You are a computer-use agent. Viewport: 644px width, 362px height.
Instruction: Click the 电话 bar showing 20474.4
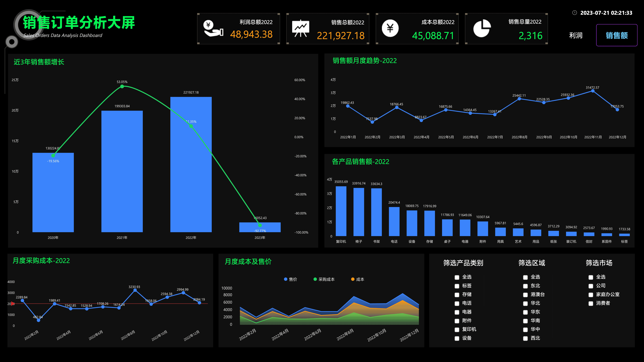coord(394,222)
